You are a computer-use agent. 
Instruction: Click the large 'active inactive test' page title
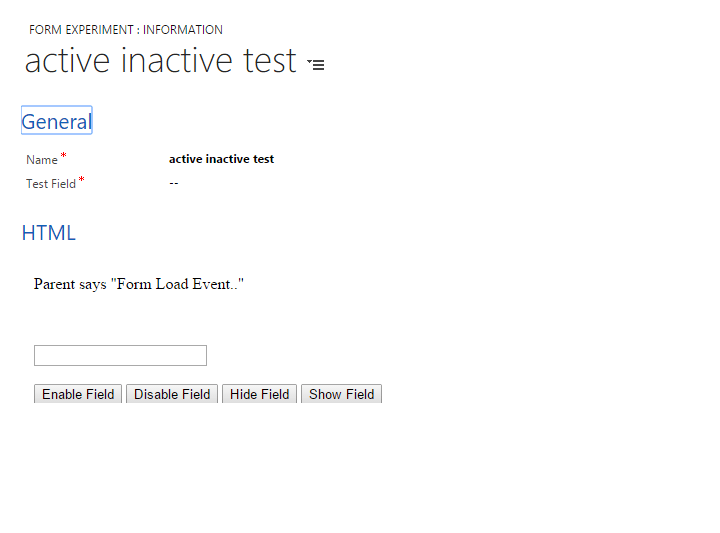160,61
